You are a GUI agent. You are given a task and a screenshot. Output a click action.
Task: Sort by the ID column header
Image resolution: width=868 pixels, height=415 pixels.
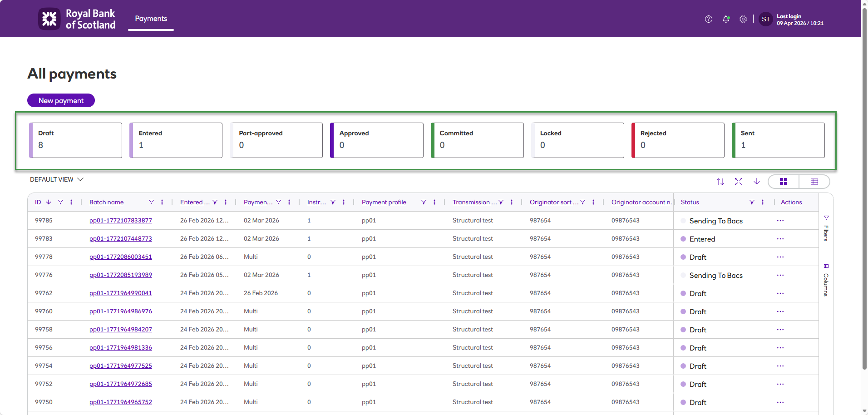[x=38, y=202]
